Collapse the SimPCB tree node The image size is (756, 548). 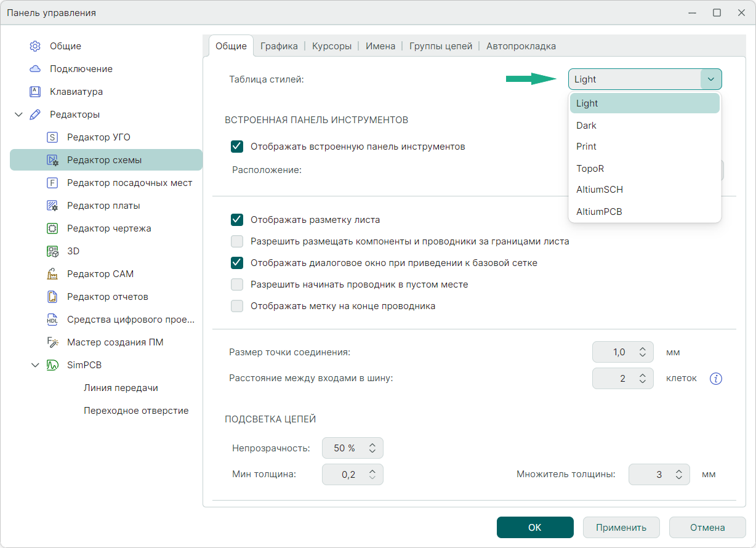[35, 365]
